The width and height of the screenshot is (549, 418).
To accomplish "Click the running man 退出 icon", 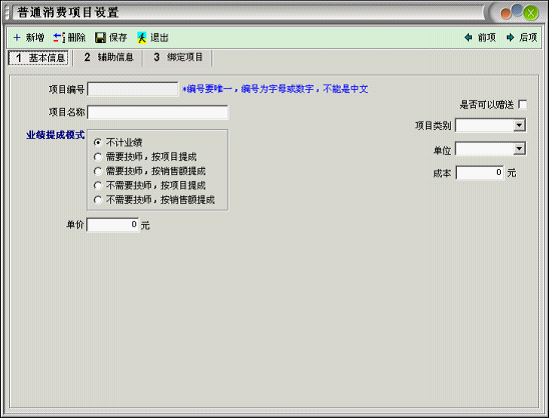I will click(x=142, y=37).
